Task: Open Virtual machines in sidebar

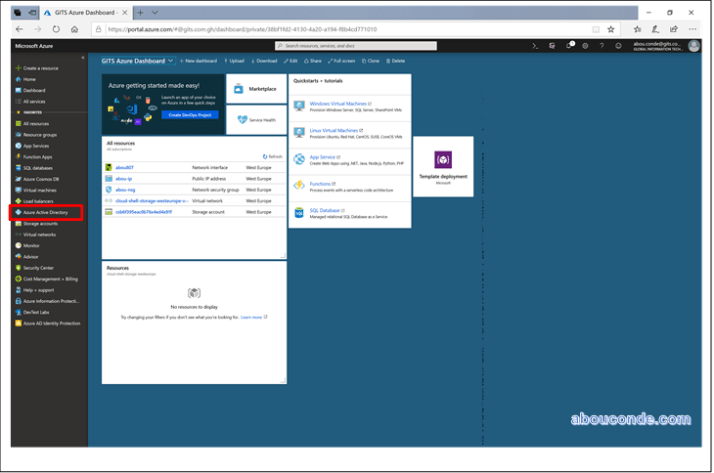Action: tap(40, 190)
